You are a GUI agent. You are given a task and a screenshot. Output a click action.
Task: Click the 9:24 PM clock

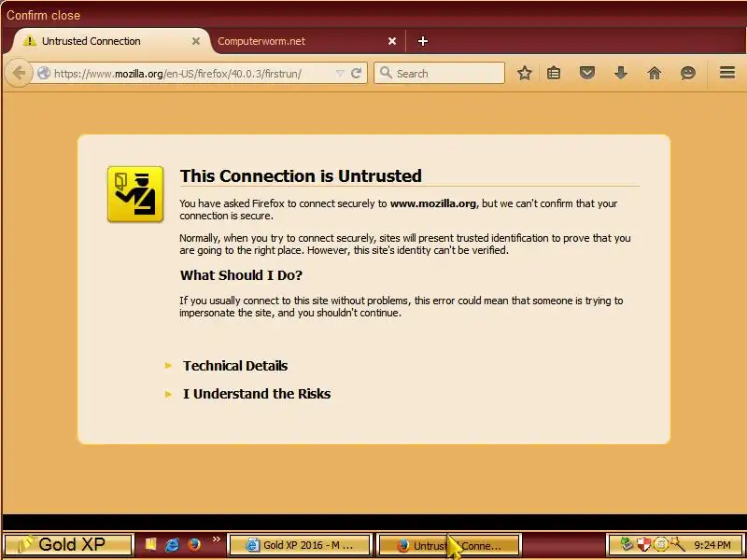coord(712,545)
